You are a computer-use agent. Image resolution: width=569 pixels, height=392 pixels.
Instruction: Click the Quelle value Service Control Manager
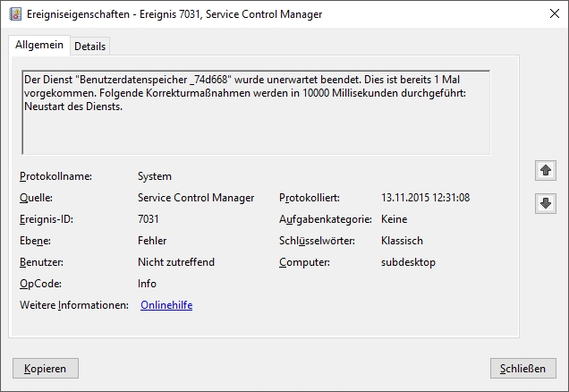click(x=196, y=198)
